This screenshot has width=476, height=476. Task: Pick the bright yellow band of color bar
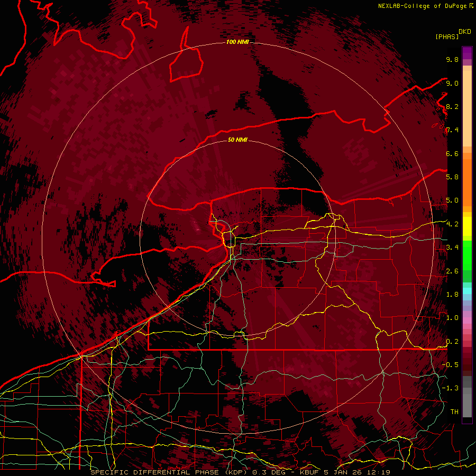467,226
